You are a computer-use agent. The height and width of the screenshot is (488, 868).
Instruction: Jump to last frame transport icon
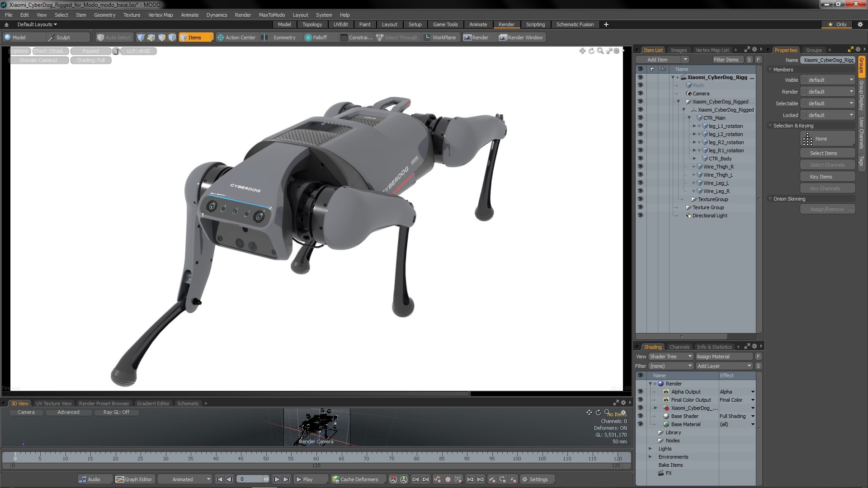[287, 479]
